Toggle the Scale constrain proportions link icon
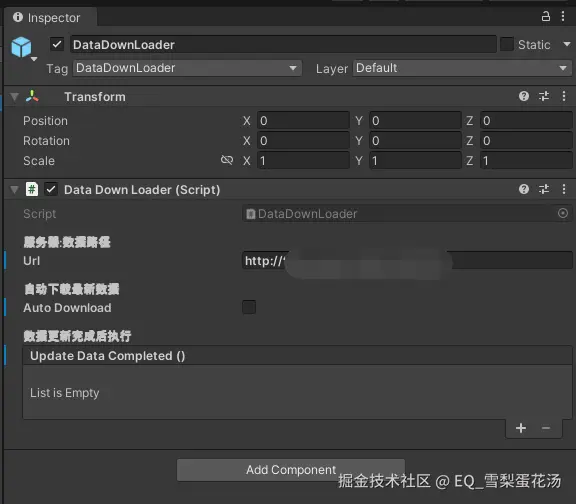 tap(227, 160)
